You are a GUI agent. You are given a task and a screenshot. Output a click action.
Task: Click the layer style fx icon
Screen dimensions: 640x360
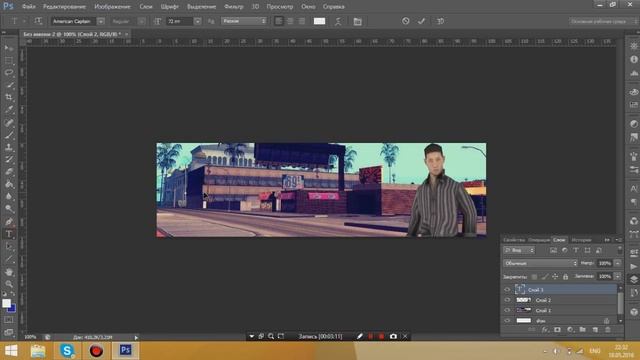click(x=545, y=329)
